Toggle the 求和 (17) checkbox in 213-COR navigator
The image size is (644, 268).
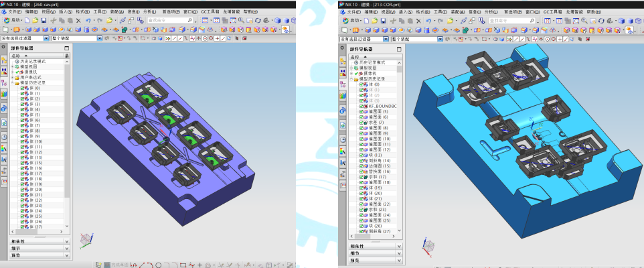tap(361, 177)
